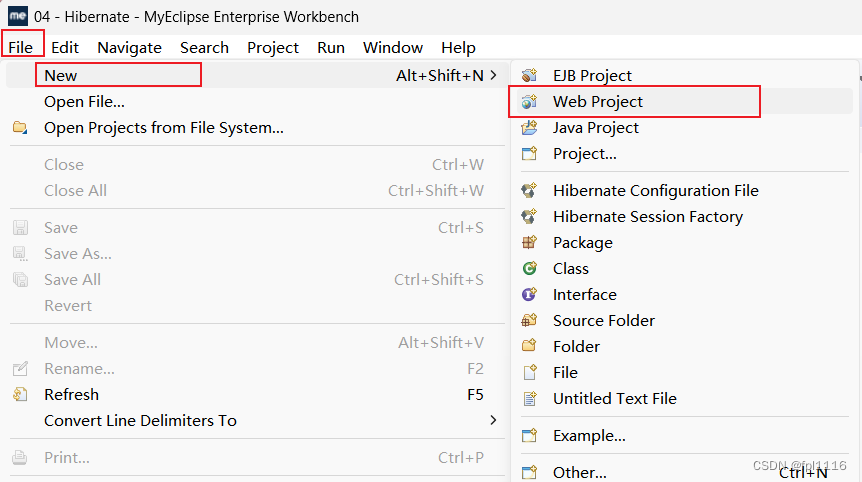Viewport: 862px width, 482px height.
Task: Open the Run menu
Action: (x=331, y=47)
